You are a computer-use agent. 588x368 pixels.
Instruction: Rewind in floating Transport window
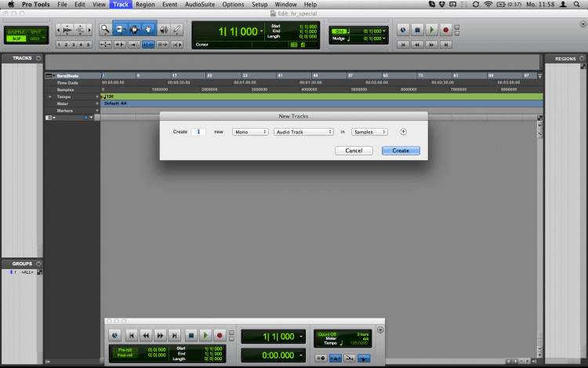coord(146,335)
